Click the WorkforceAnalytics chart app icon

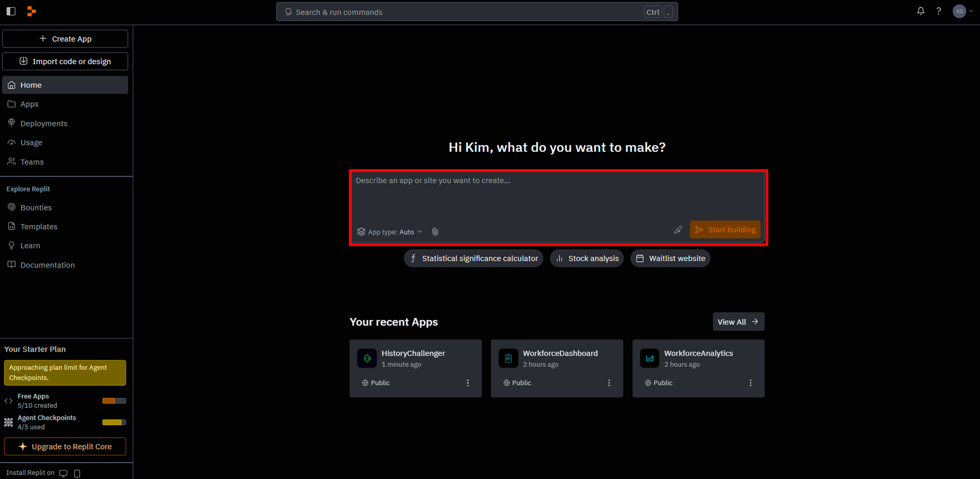(650, 358)
